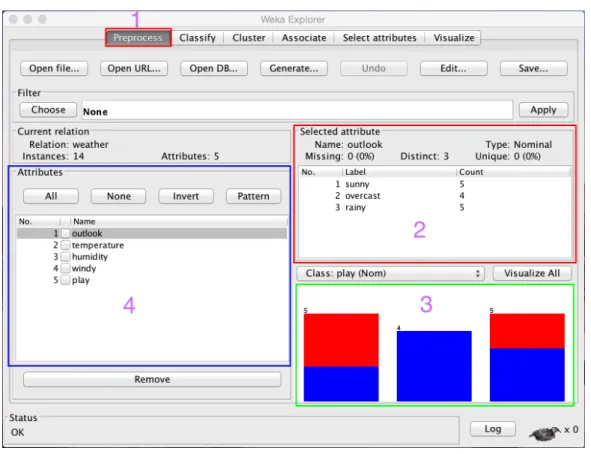Switch to the Visualize tab
This screenshot has width=591, height=454.
click(454, 38)
